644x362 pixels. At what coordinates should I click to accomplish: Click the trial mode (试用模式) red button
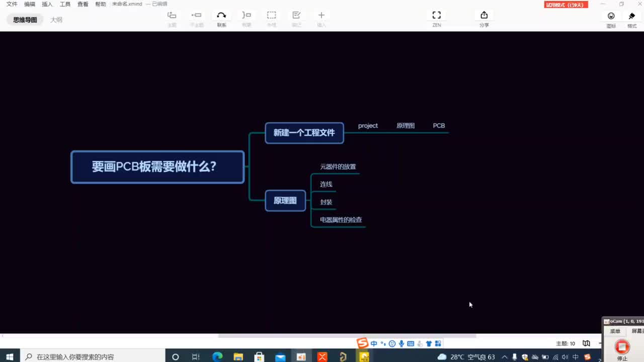click(x=566, y=5)
